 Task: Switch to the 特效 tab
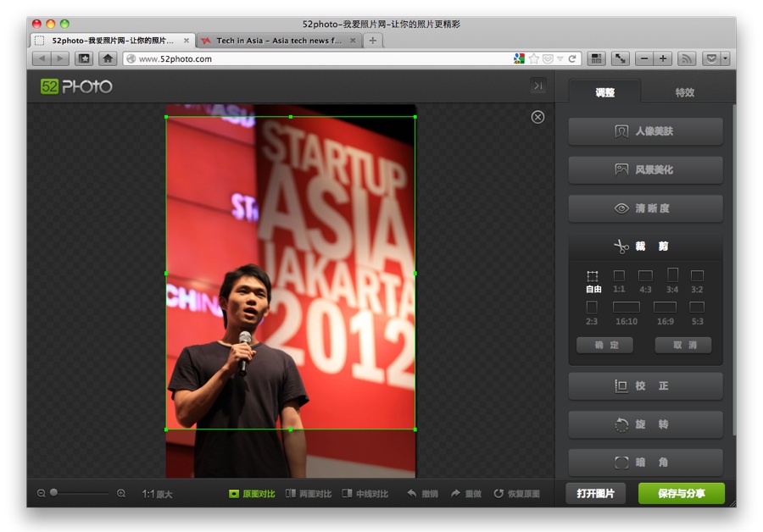pyautogui.click(x=685, y=91)
